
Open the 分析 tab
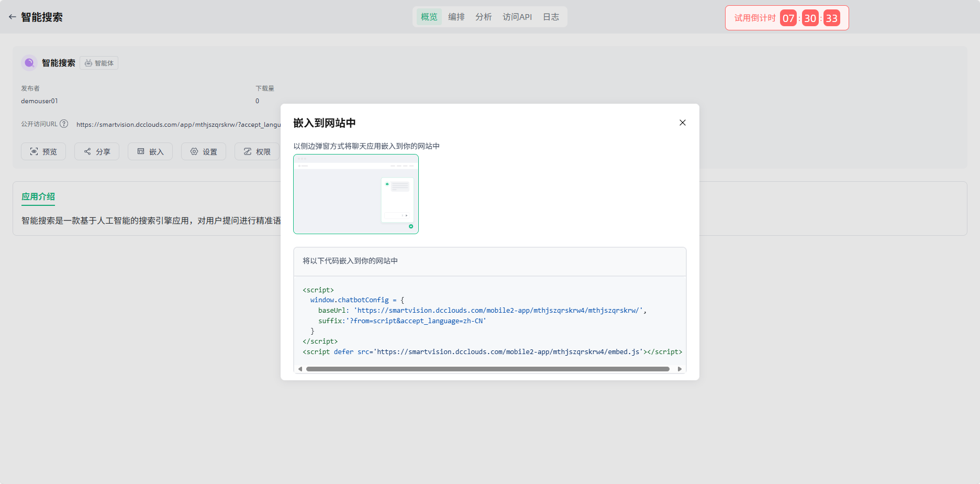483,17
